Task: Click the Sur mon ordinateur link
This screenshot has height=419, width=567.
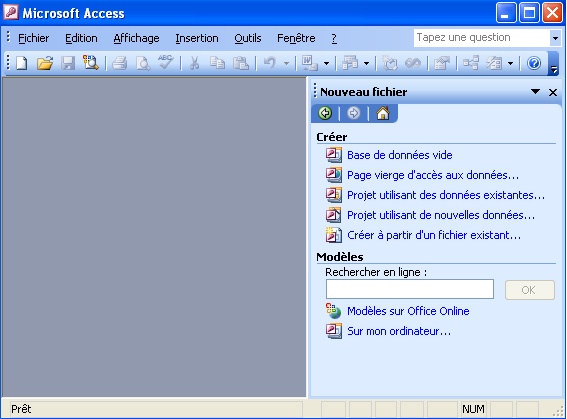Action: pyautogui.click(x=399, y=331)
